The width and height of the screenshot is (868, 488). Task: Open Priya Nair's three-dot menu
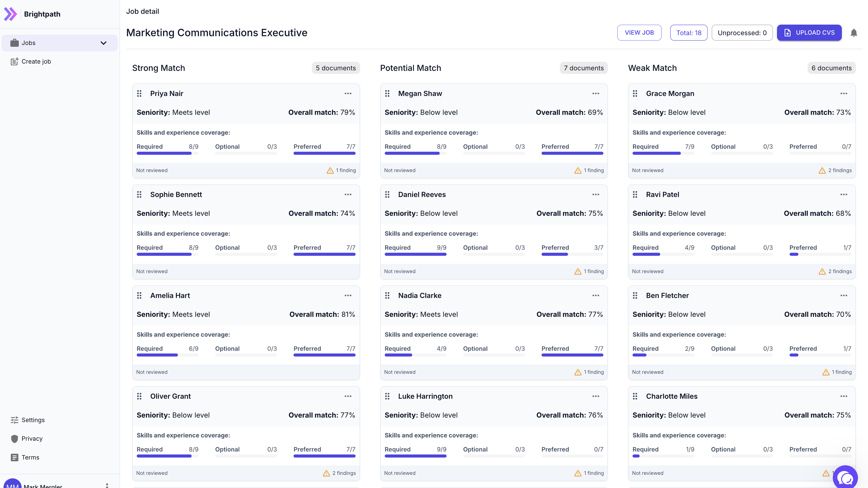coord(348,93)
